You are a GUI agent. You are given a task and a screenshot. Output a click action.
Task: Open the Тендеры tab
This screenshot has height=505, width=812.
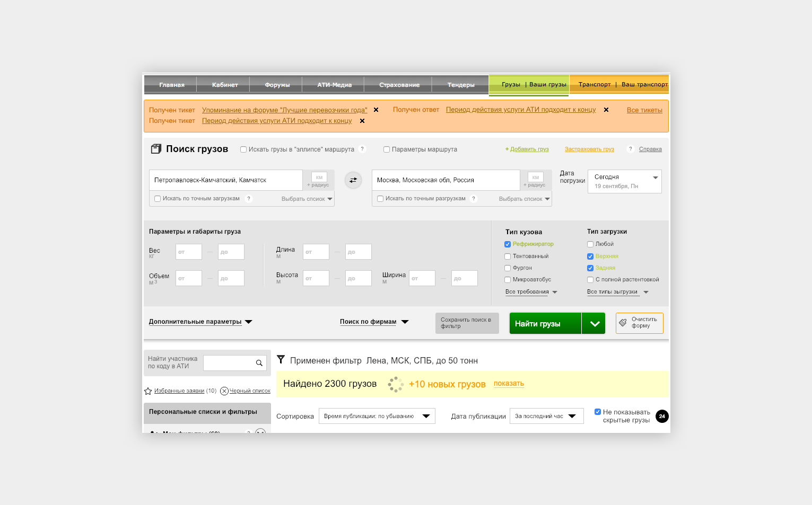pos(461,85)
